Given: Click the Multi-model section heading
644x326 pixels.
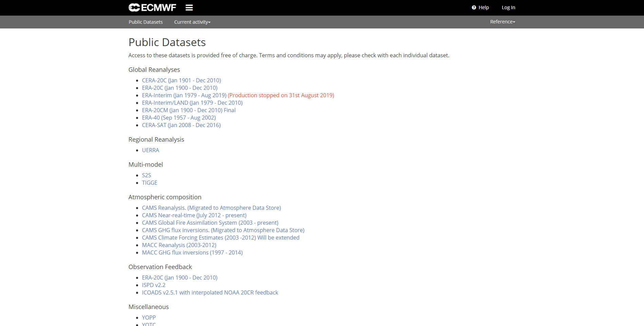Looking at the screenshot, I should click(146, 164).
